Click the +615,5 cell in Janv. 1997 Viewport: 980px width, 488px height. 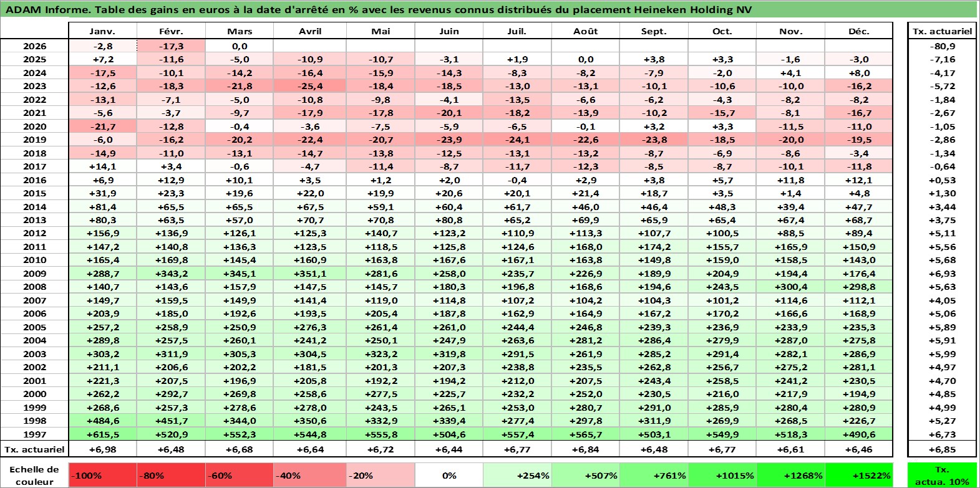coord(102,434)
